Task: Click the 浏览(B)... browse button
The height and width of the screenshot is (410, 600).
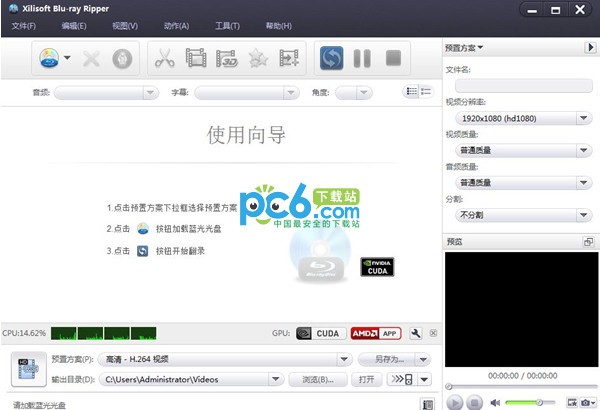Action: point(318,379)
